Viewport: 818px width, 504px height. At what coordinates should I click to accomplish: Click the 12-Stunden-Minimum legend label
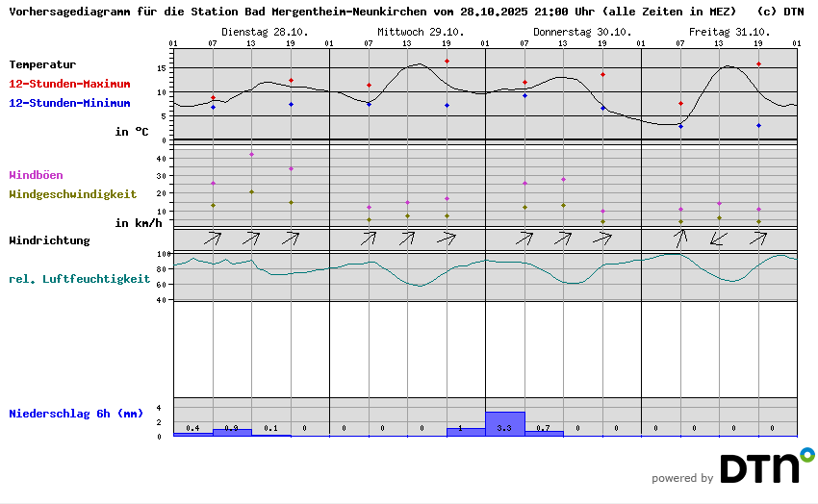pyautogui.click(x=69, y=103)
